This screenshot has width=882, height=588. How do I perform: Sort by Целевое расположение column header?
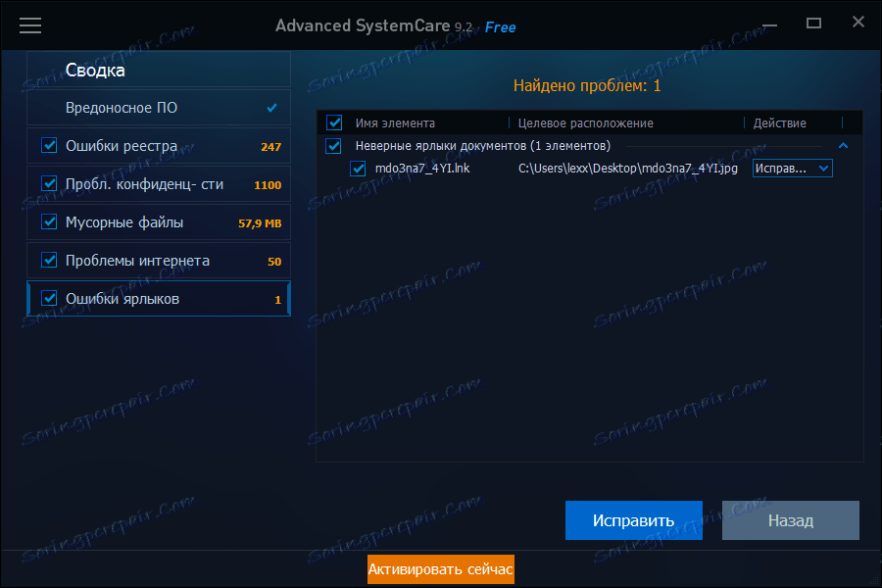point(586,123)
